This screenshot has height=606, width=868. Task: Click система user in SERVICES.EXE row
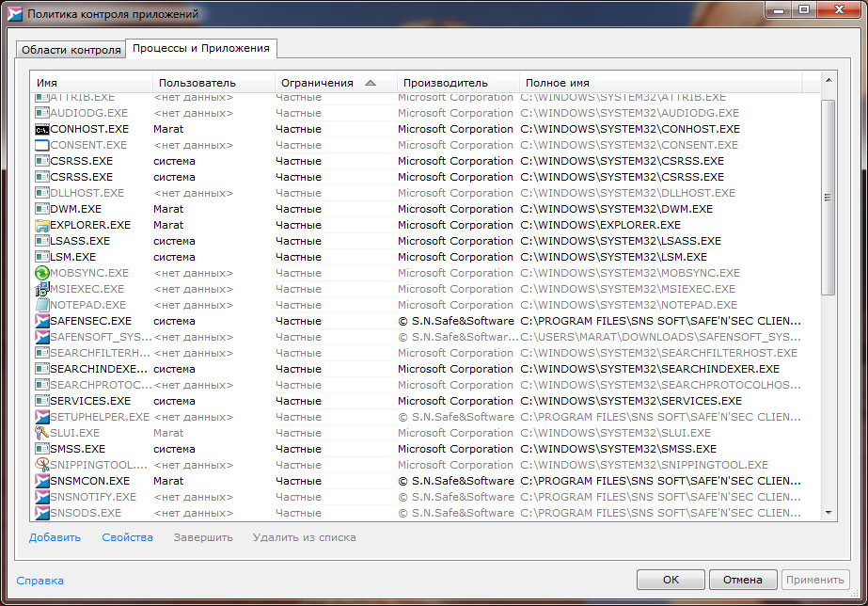coord(174,401)
